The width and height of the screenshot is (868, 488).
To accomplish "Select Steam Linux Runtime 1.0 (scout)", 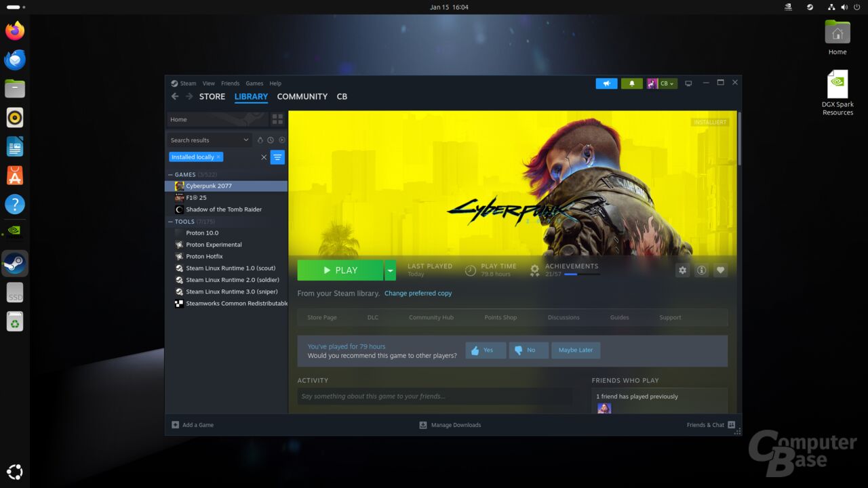I will click(226, 268).
